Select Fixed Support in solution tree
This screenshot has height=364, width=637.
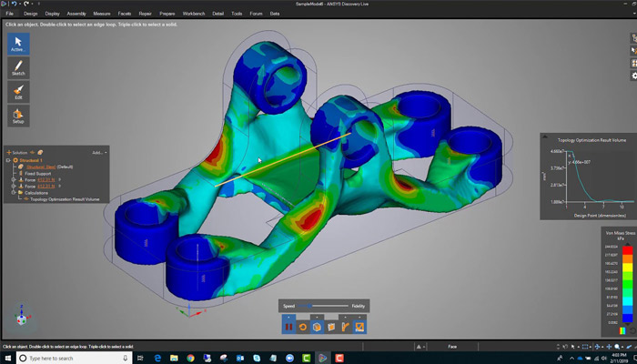click(38, 174)
